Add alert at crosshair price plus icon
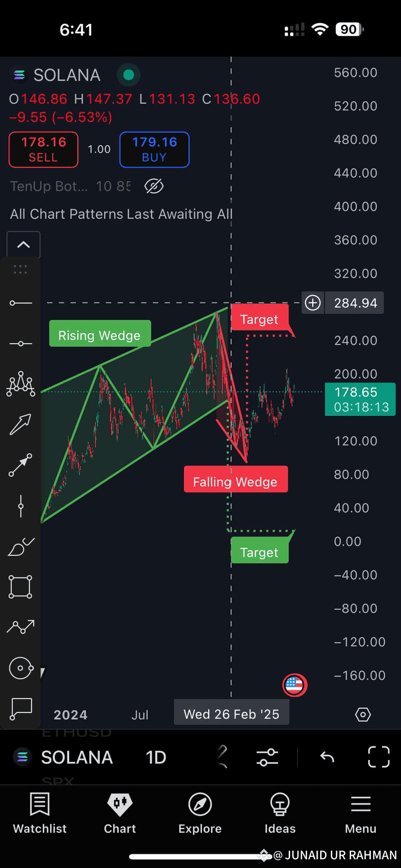 click(313, 303)
